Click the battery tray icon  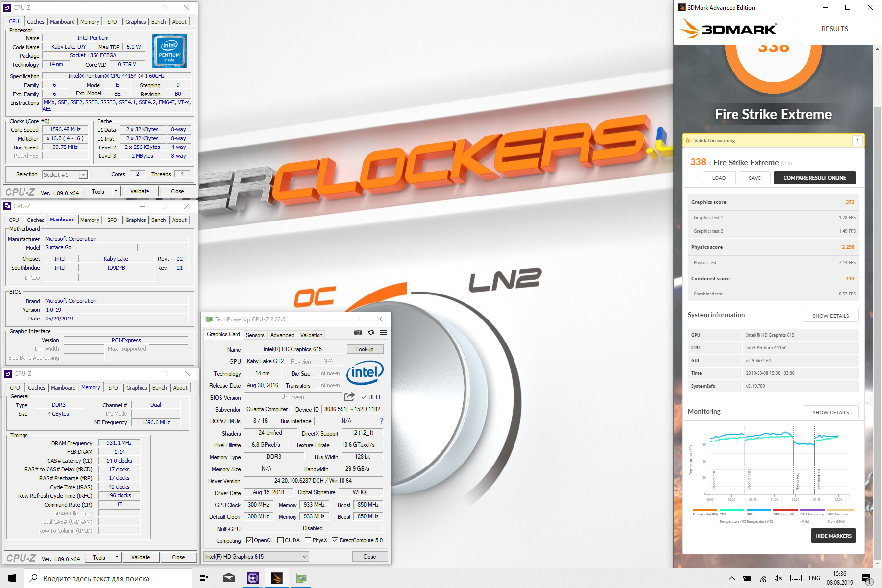pos(747,578)
